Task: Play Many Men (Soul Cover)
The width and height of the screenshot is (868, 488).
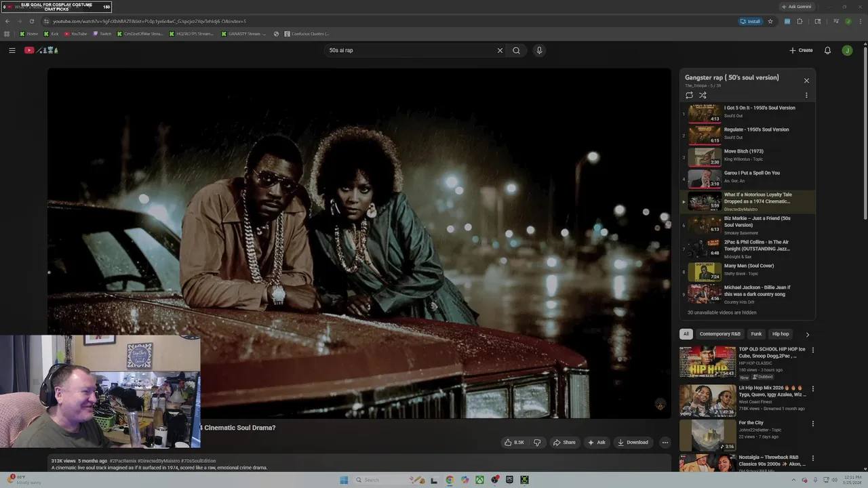Action: (747, 271)
